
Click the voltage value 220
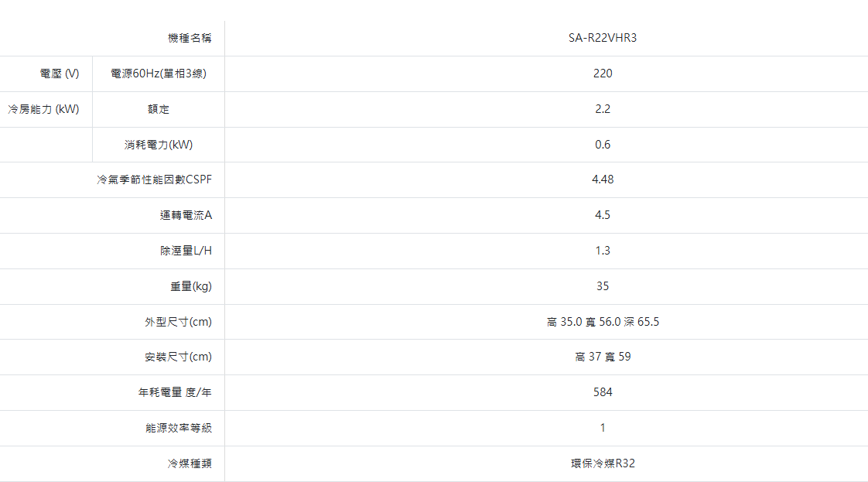coord(602,73)
